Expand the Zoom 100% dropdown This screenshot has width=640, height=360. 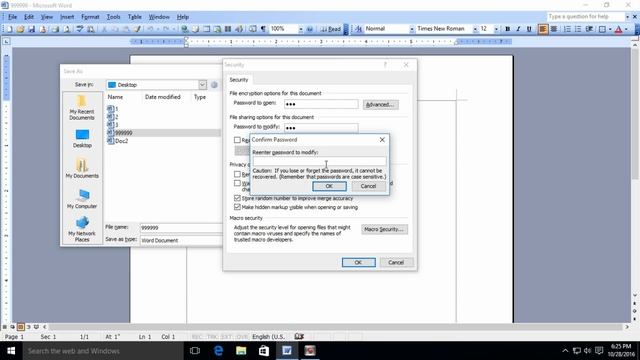[301, 29]
